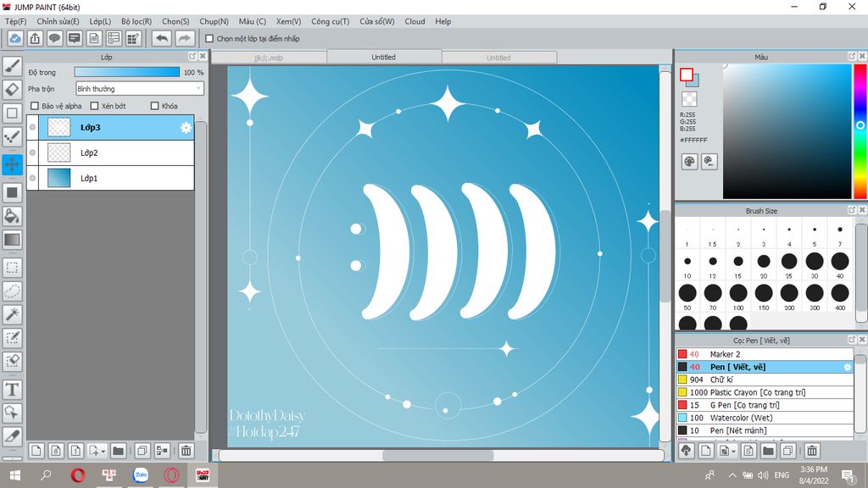Screen dimensions: 868x488
Task: Select the Brush tool in left toolbar
Action: pyautogui.click(x=12, y=66)
